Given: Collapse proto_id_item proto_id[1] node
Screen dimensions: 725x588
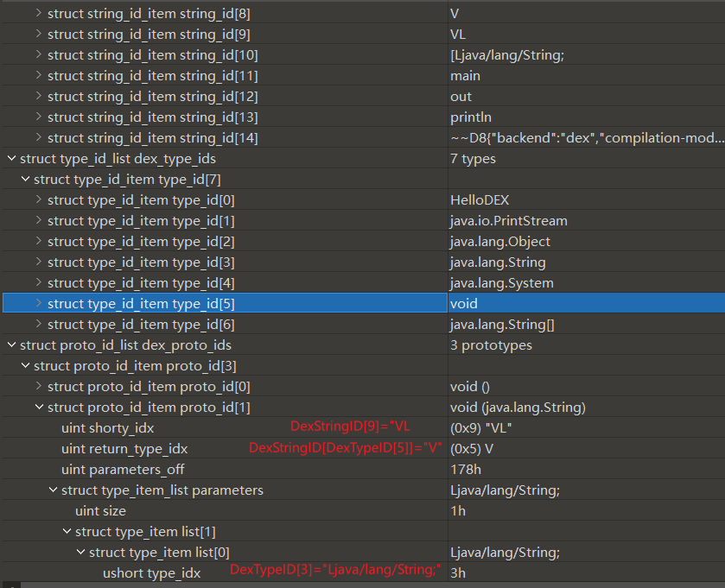Looking at the screenshot, I should [39, 408].
